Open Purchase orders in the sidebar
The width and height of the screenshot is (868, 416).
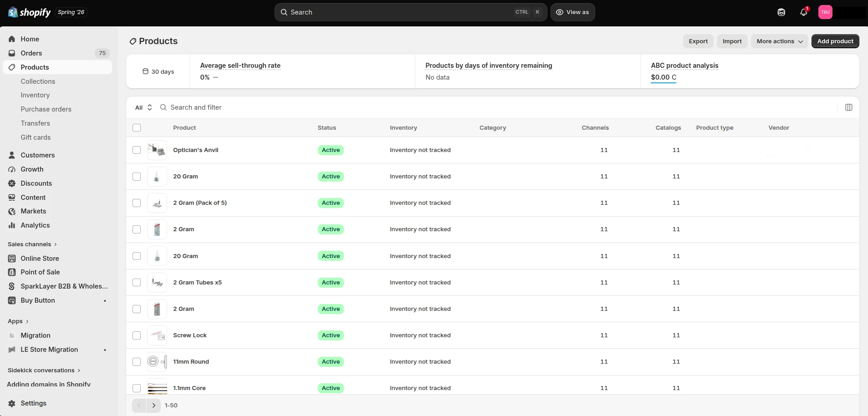click(46, 109)
